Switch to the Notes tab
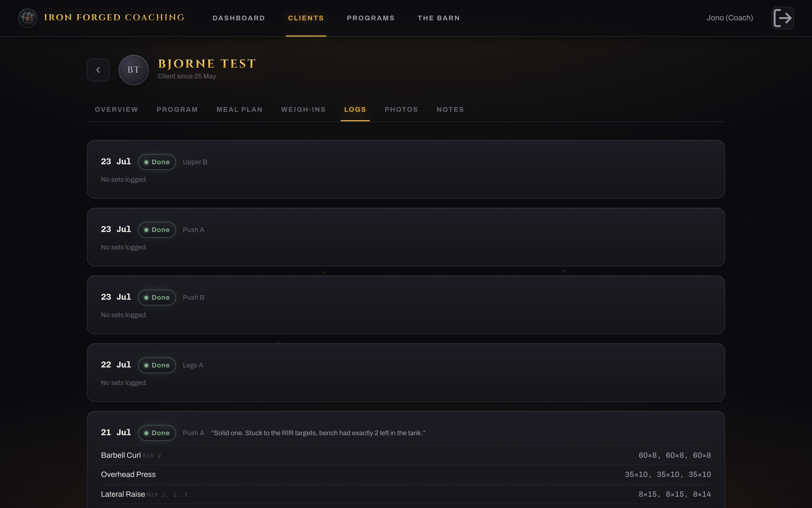Viewport: 812px width, 508px height. click(x=450, y=110)
